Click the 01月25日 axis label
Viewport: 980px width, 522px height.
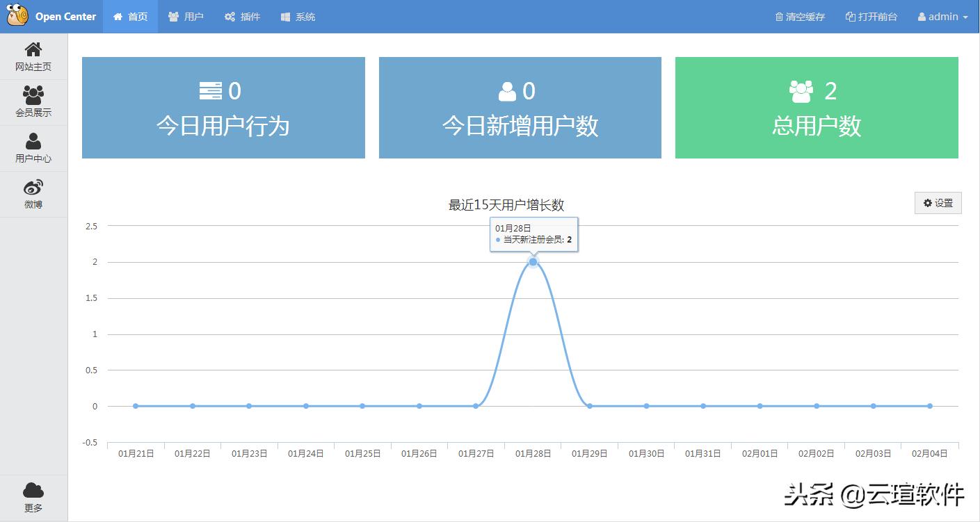point(363,454)
